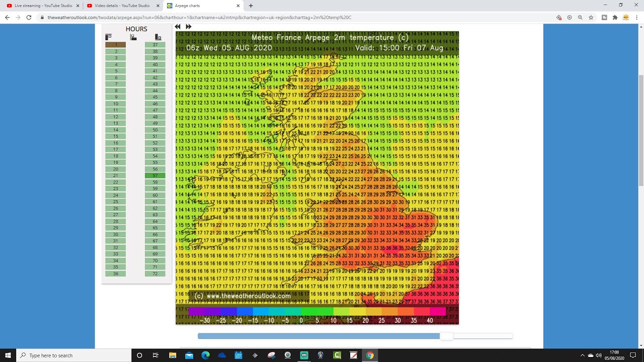The image size is (644, 362).
Task: Click the temperature chart image
Action: point(317,177)
